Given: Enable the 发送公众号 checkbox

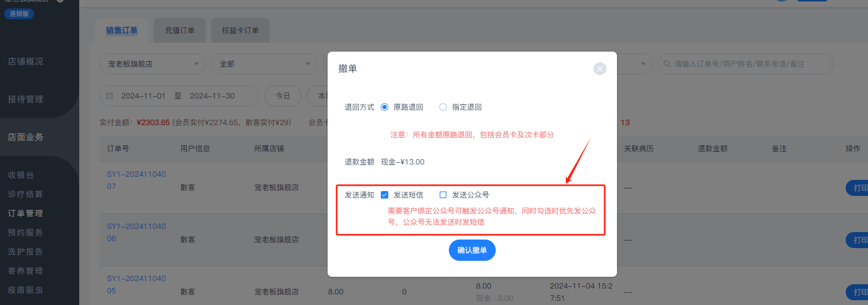Looking at the screenshot, I should click(443, 195).
